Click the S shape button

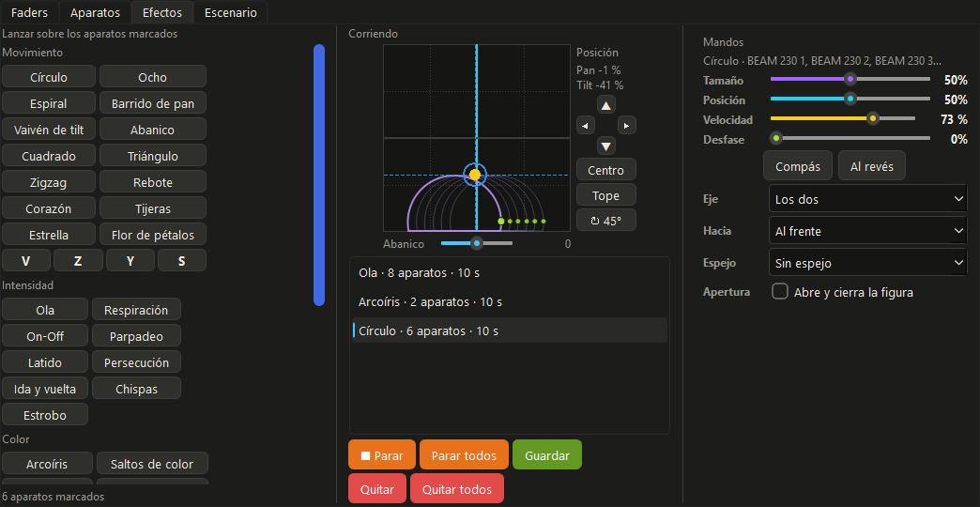[182, 261]
